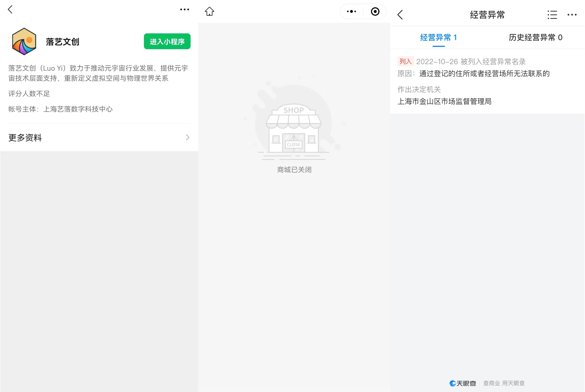The width and height of the screenshot is (585, 392).
Task: Open the 更多资料 row
Action: coord(99,137)
